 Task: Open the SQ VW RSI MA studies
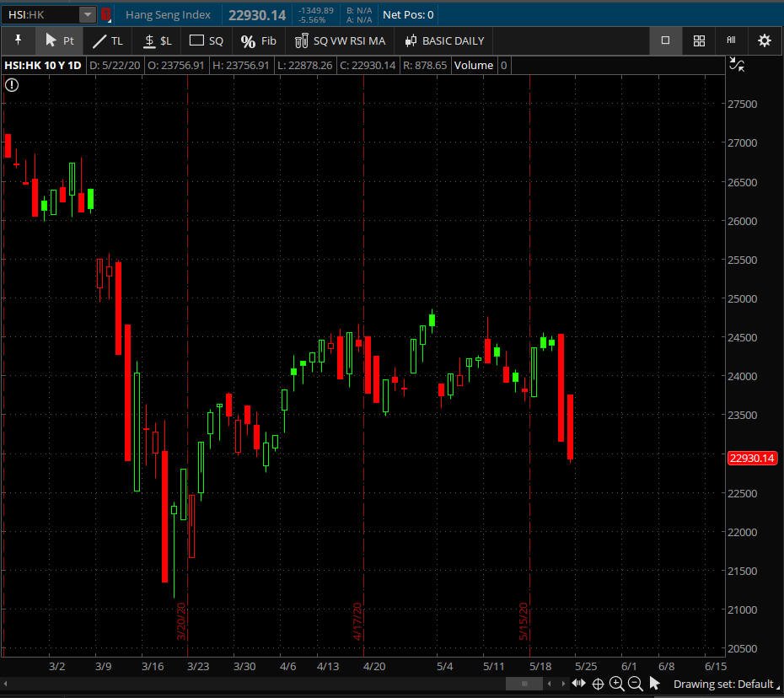pyautogui.click(x=339, y=40)
